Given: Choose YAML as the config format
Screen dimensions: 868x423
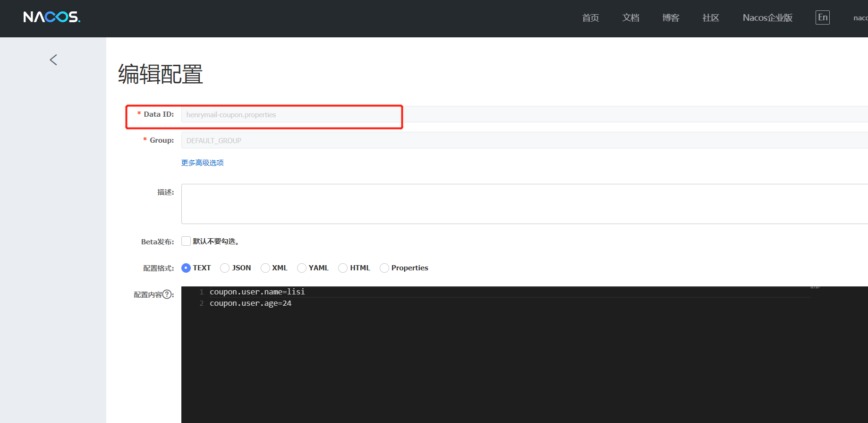Looking at the screenshot, I should click(302, 268).
